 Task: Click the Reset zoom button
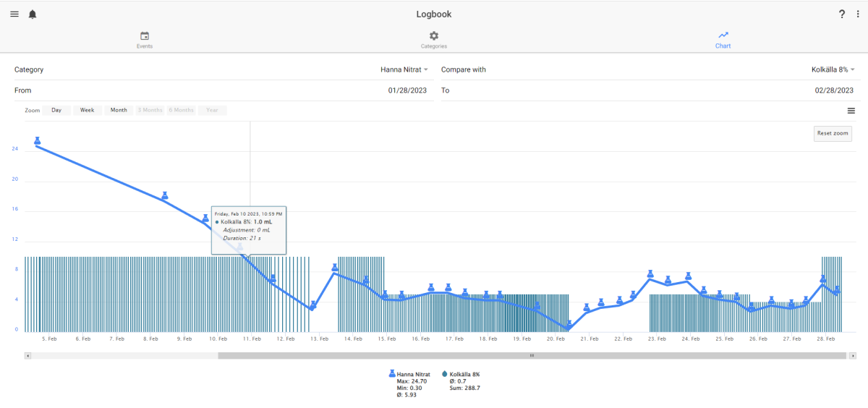coord(834,133)
